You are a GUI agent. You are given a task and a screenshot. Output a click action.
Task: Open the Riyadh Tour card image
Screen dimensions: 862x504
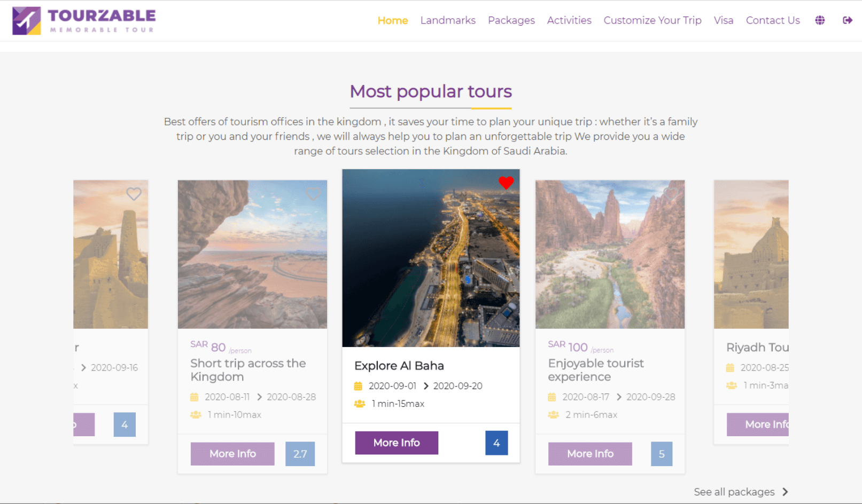click(x=751, y=254)
